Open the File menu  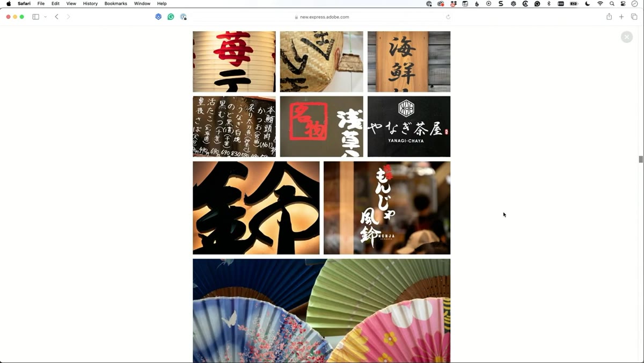41,3
